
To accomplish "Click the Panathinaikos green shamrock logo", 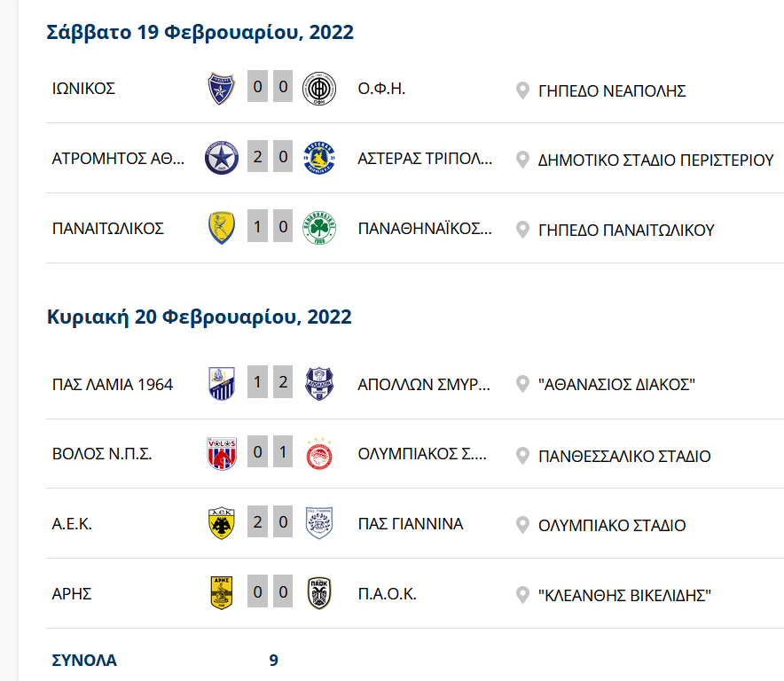I will [319, 228].
